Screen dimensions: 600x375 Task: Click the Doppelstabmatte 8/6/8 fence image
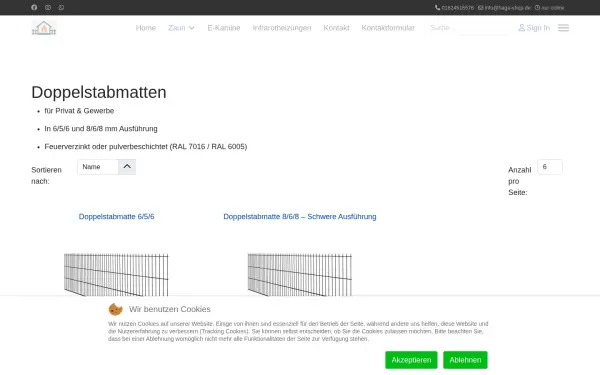coord(300,274)
